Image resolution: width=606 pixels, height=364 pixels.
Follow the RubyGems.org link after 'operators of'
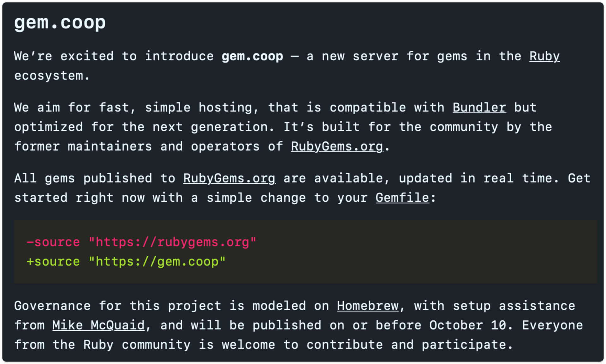[337, 147]
